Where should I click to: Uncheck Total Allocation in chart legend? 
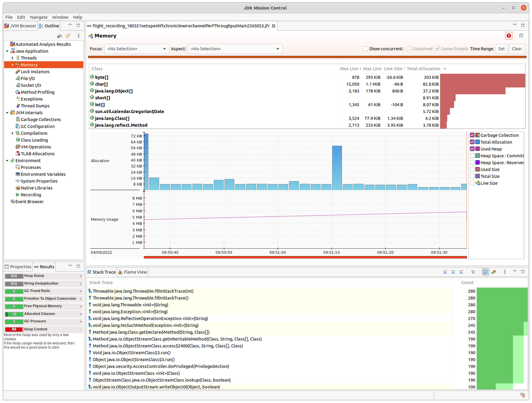[473, 142]
